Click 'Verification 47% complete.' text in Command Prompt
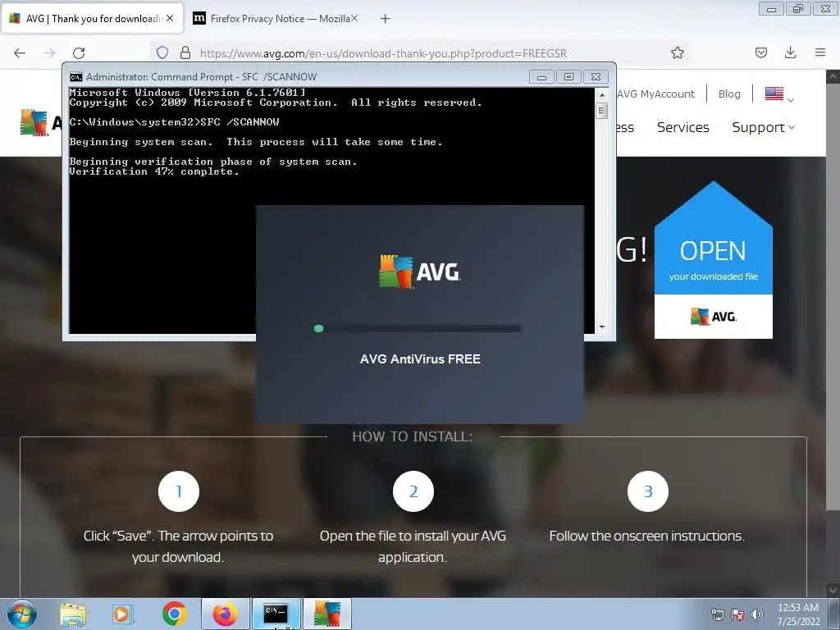Image resolution: width=840 pixels, height=630 pixels. point(153,171)
